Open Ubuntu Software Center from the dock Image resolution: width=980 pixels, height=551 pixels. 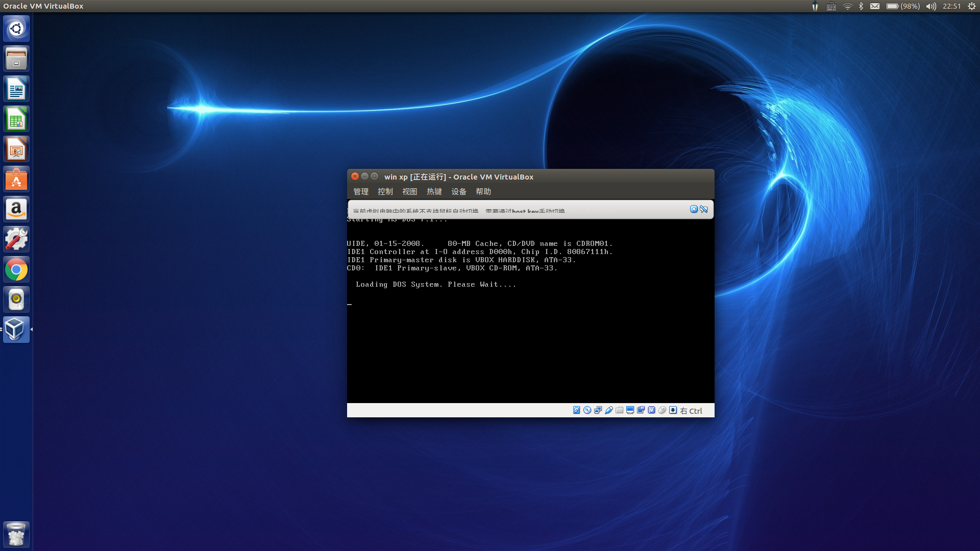16,179
